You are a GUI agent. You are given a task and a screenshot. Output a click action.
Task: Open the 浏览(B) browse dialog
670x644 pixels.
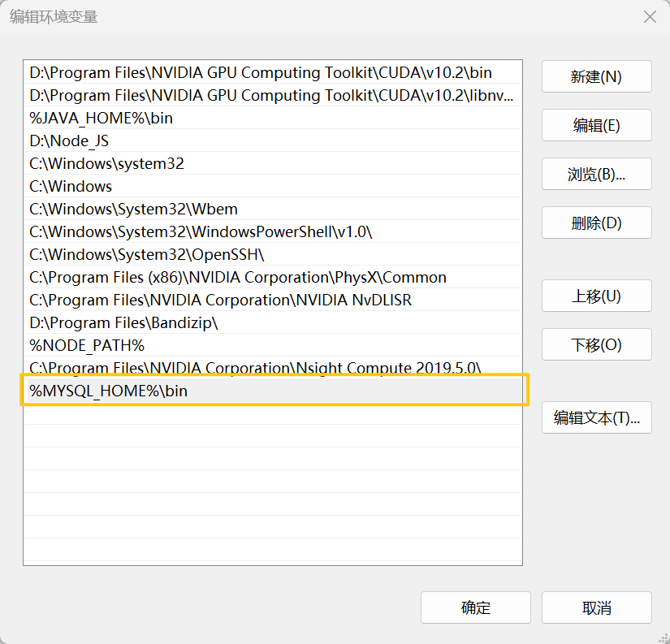(596, 174)
